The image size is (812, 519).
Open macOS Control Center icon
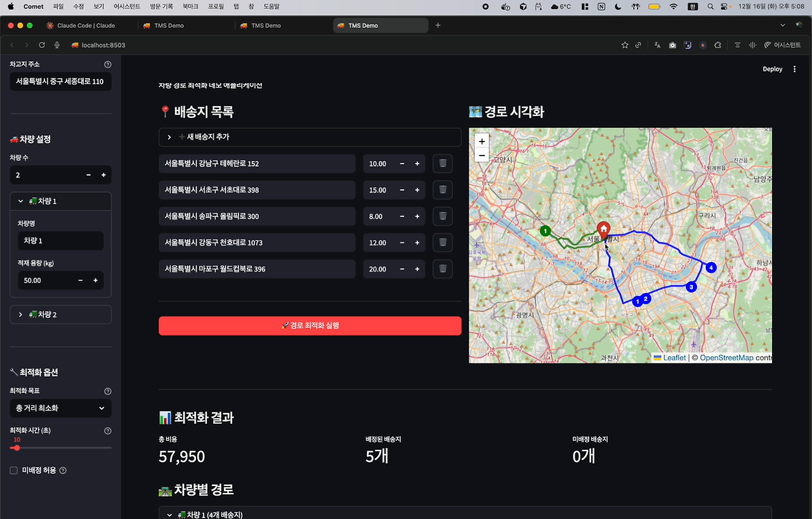725,6
